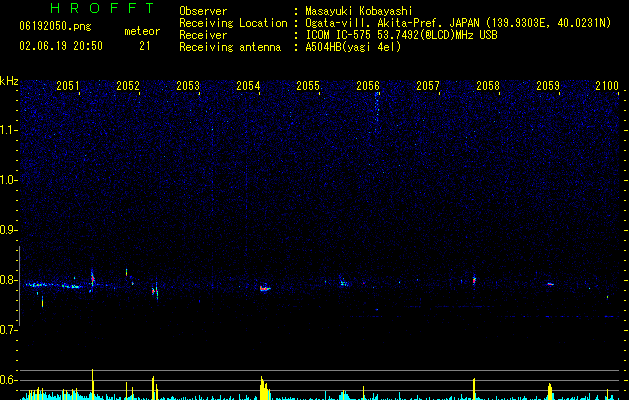Click the kHz axis unit label
629x400 pixels.
click(9, 81)
